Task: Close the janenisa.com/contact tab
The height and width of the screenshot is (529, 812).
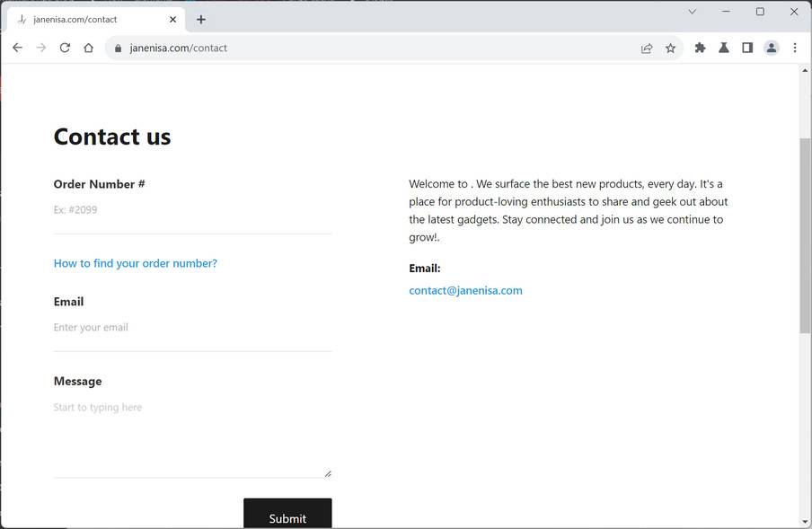Action: [x=172, y=19]
